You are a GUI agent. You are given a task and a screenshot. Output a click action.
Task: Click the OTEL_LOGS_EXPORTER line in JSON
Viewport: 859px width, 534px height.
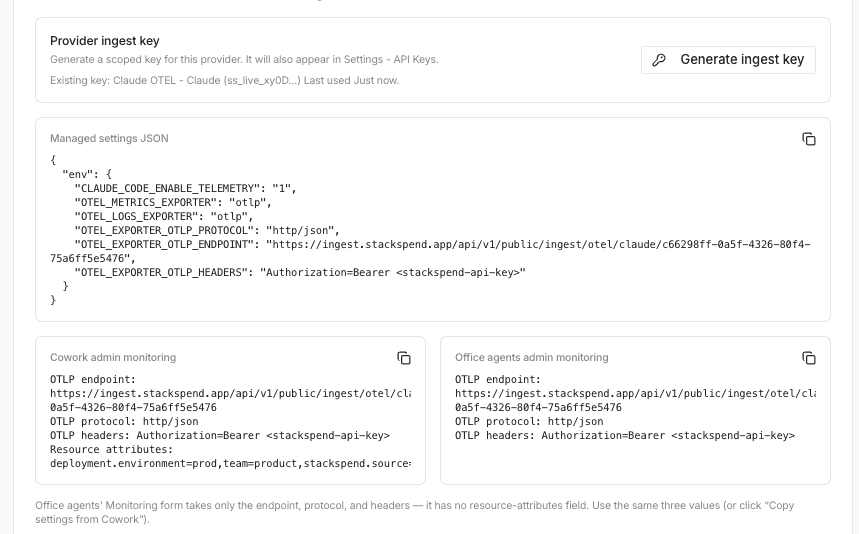pos(164,216)
